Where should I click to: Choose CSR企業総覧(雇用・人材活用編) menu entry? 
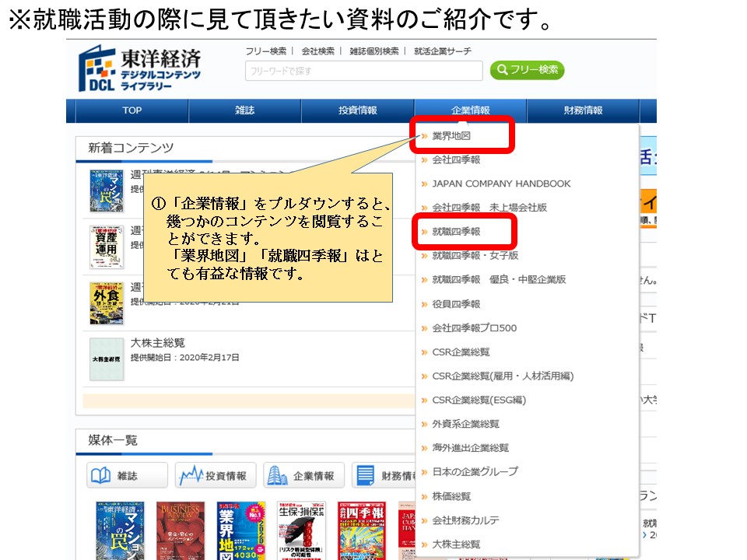pos(503,376)
